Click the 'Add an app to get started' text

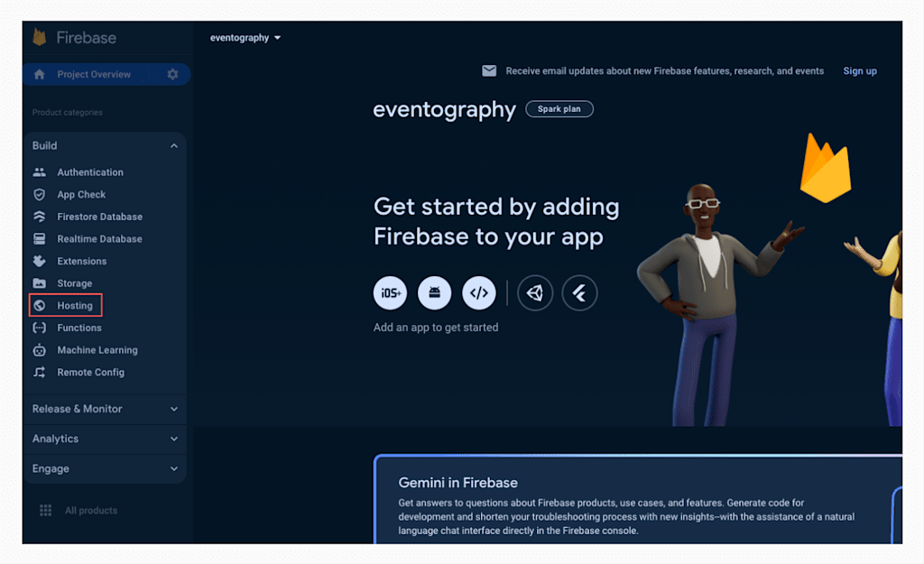(x=436, y=328)
